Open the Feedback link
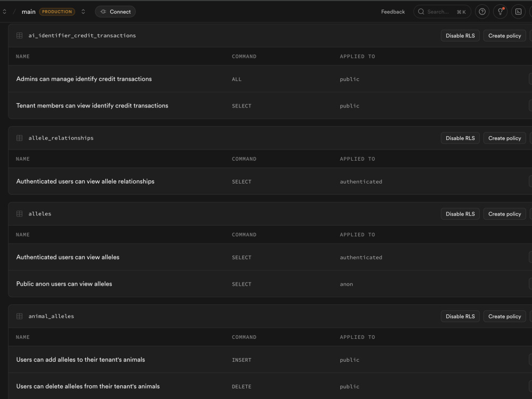 (393, 12)
